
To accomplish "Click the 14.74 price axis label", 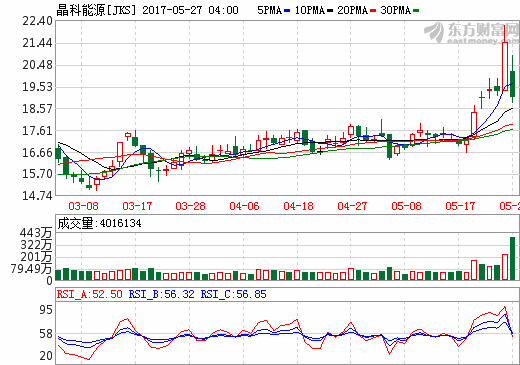I will coord(37,196).
